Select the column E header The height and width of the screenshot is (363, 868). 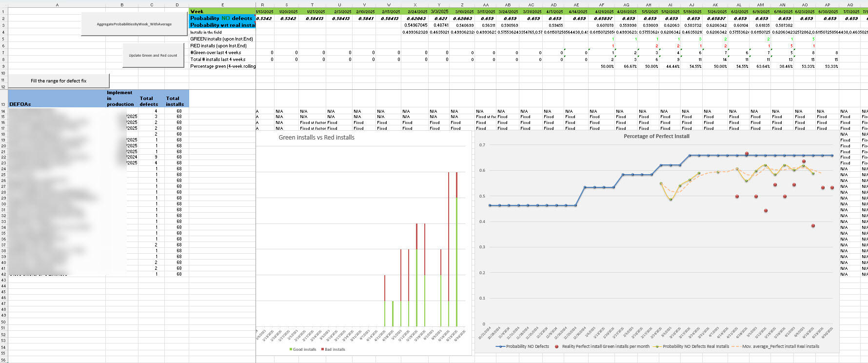(222, 5)
